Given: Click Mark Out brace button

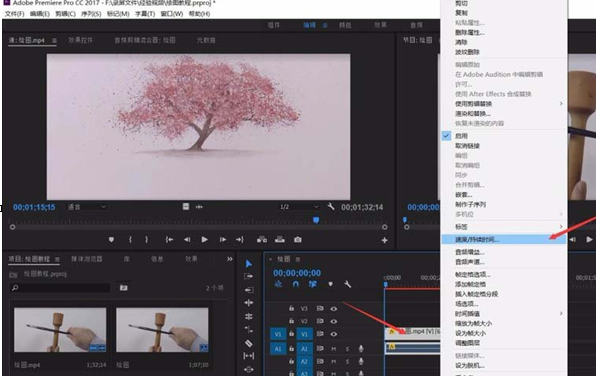Looking at the screenshot, I should 146,240.
